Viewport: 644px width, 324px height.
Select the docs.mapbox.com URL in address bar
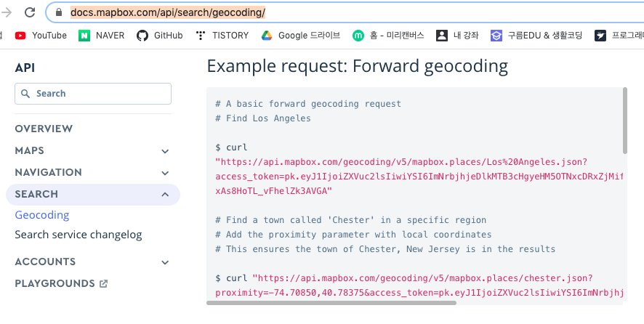pos(168,13)
